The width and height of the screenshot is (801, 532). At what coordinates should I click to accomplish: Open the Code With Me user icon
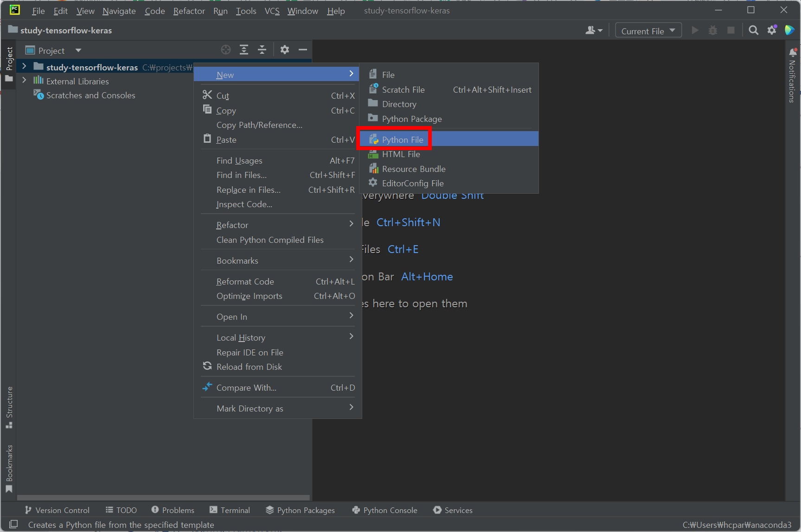pyautogui.click(x=594, y=31)
